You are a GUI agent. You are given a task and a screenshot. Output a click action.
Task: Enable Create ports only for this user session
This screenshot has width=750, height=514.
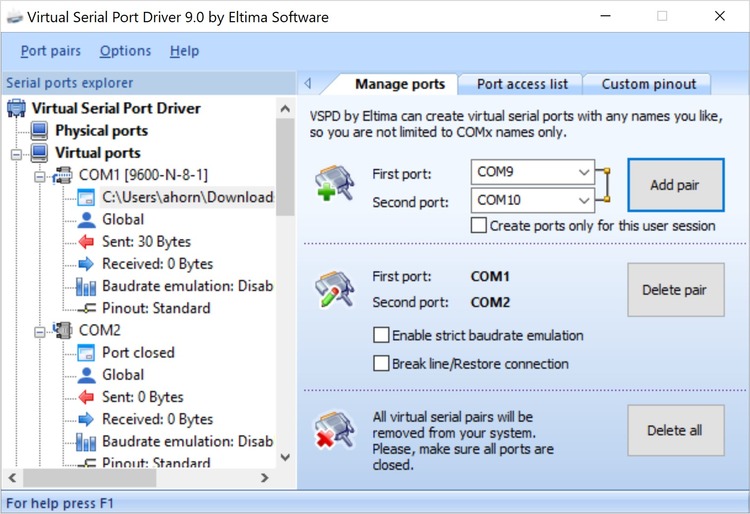pos(479,225)
